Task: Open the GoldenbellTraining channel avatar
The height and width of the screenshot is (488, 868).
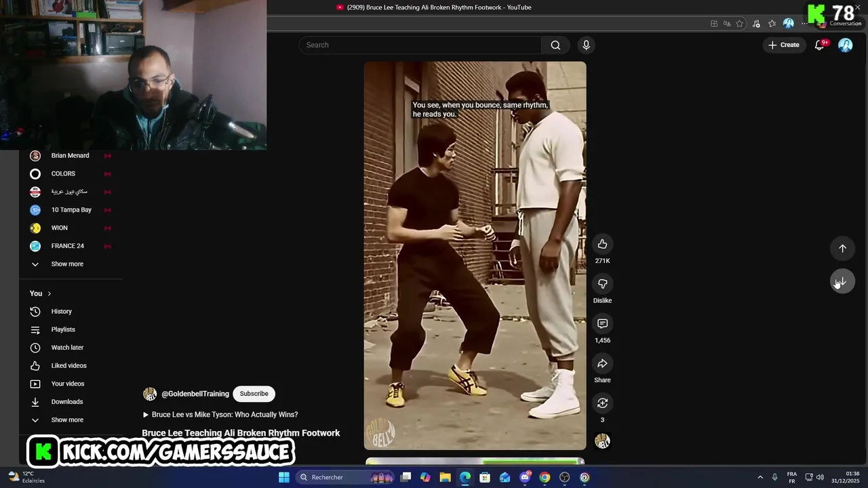Action: click(150, 394)
